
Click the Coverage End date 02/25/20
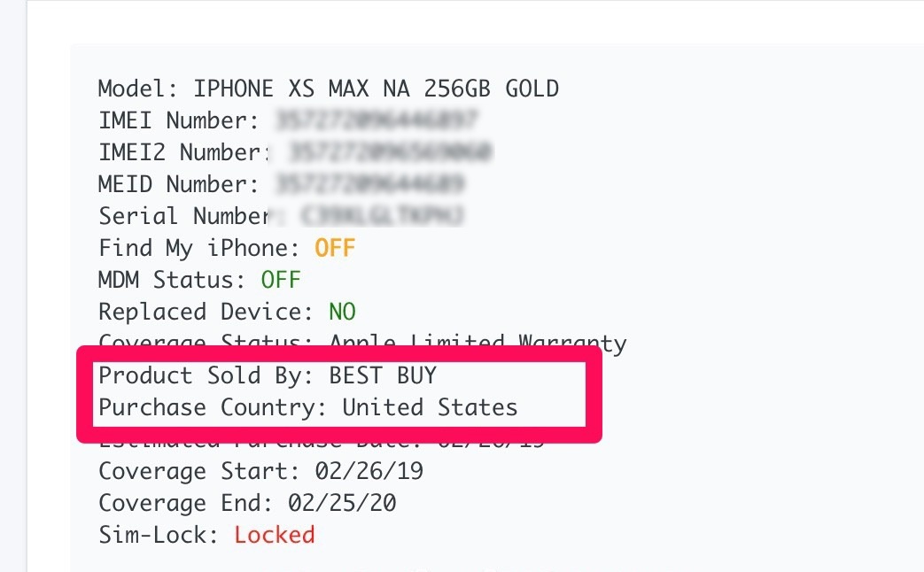click(x=342, y=503)
